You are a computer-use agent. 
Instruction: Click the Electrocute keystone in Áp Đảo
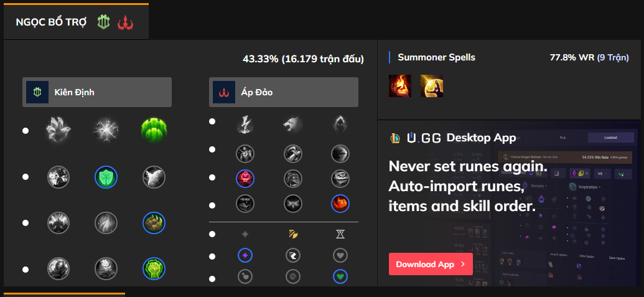(x=245, y=124)
